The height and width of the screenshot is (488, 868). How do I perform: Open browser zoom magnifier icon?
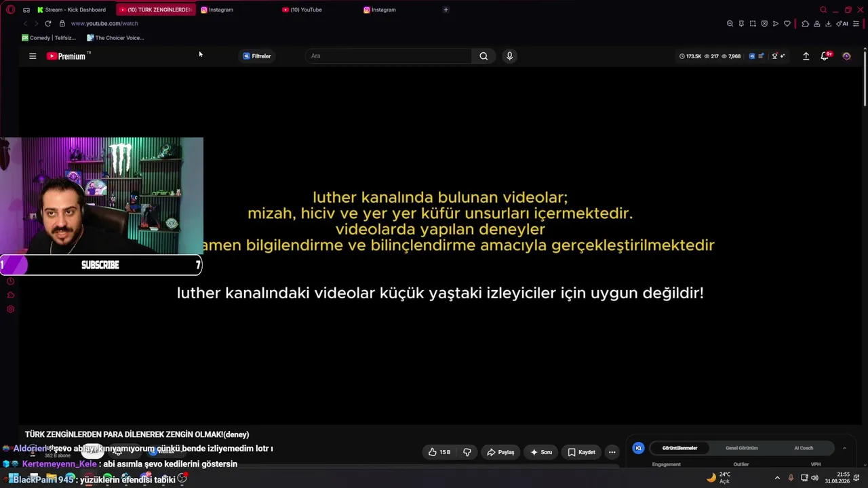click(x=730, y=24)
